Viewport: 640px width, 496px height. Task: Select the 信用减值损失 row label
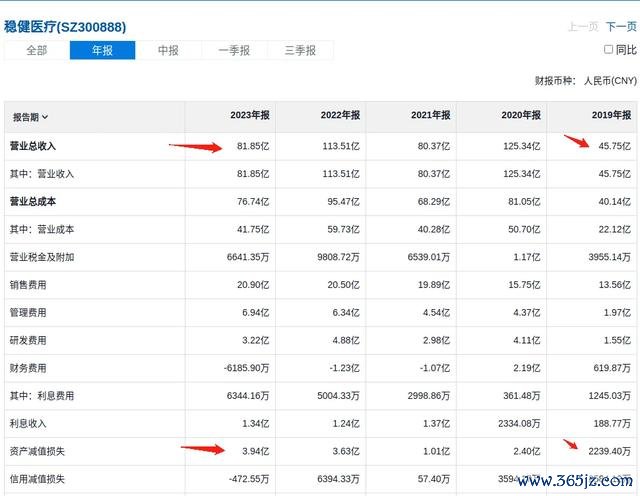coord(37,479)
